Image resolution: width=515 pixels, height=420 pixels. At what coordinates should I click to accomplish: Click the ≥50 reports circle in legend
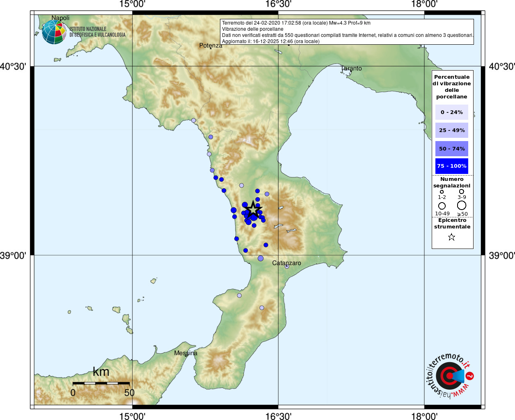462,205
